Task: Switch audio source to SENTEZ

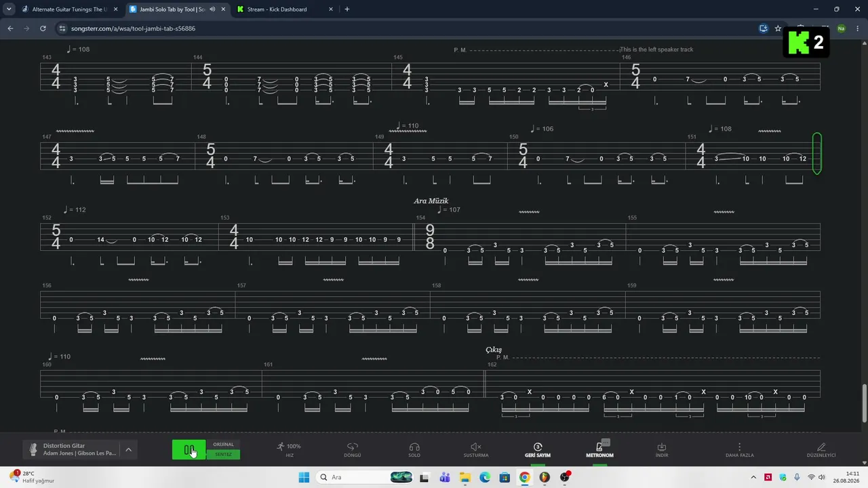Action: pyautogui.click(x=223, y=455)
